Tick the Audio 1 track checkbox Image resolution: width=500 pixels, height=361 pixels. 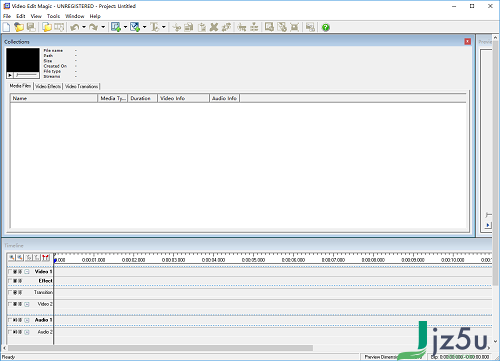[10, 320]
